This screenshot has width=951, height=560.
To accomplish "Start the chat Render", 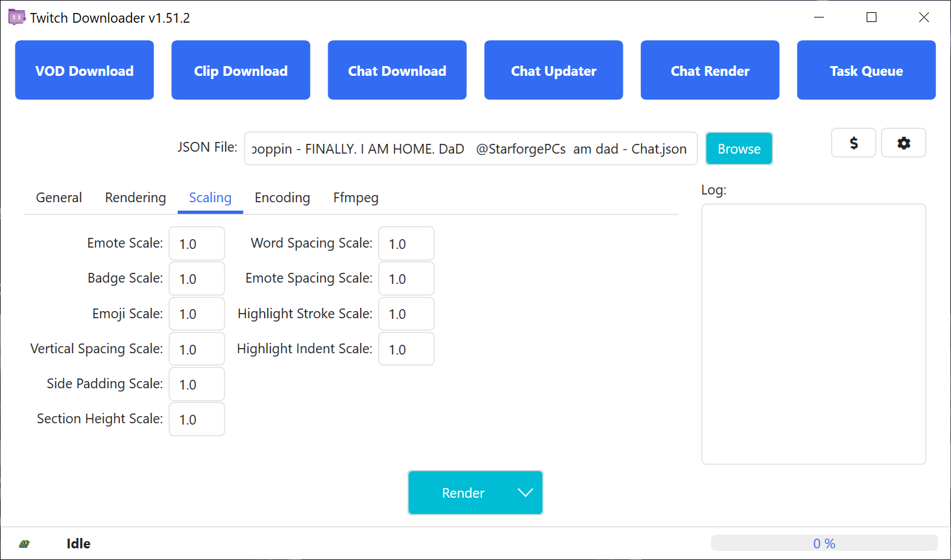I will click(463, 493).
